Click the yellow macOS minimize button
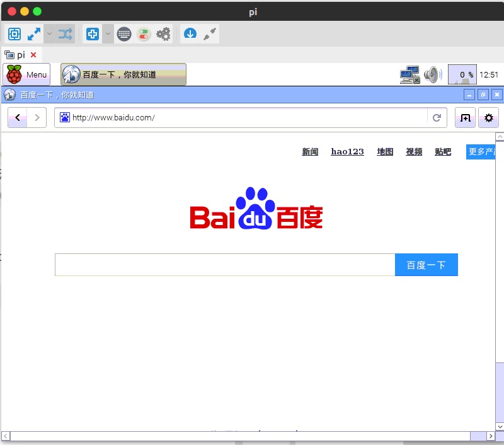The width and height of the screenshot is (504, 445). (25, 11)
